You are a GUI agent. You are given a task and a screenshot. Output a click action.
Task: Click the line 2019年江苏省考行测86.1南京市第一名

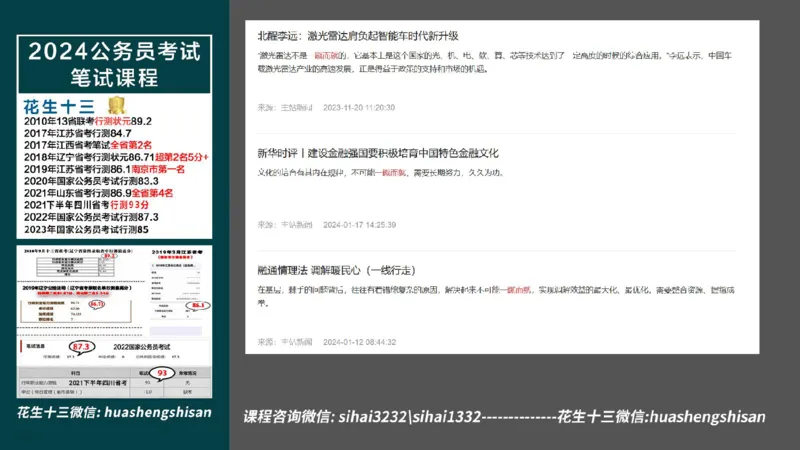[104, 169]
